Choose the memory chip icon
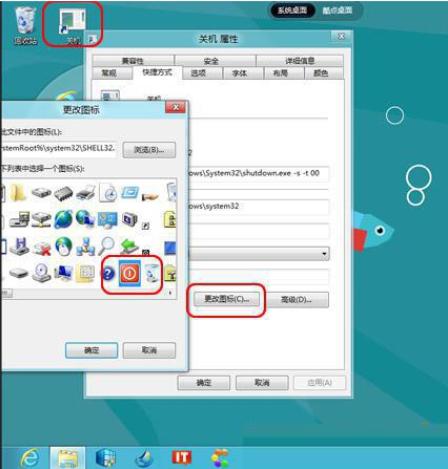 pyautogui.click(x=63, y=193)
